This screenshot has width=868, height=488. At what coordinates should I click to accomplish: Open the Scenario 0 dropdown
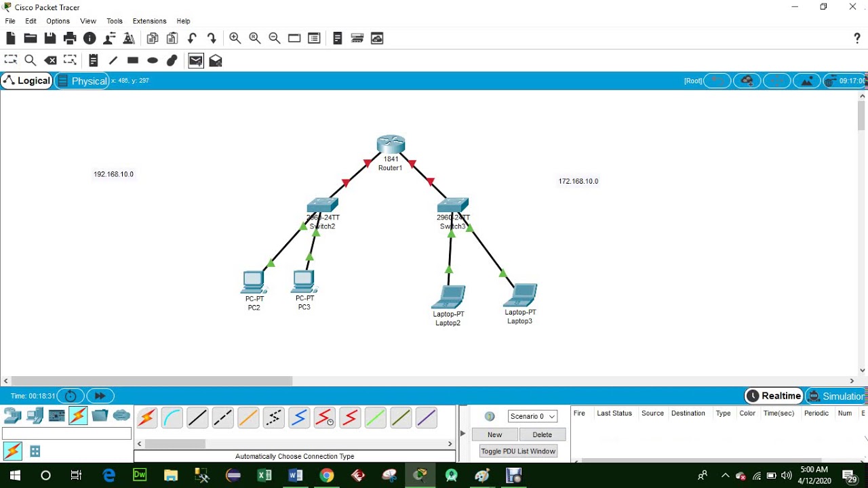tap(532, 416)
